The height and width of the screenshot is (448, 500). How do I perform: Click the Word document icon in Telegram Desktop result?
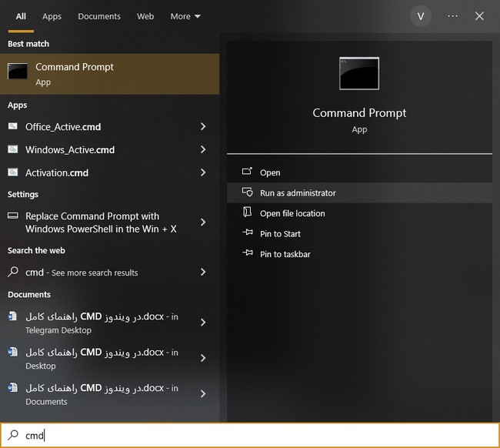point(13,317)
